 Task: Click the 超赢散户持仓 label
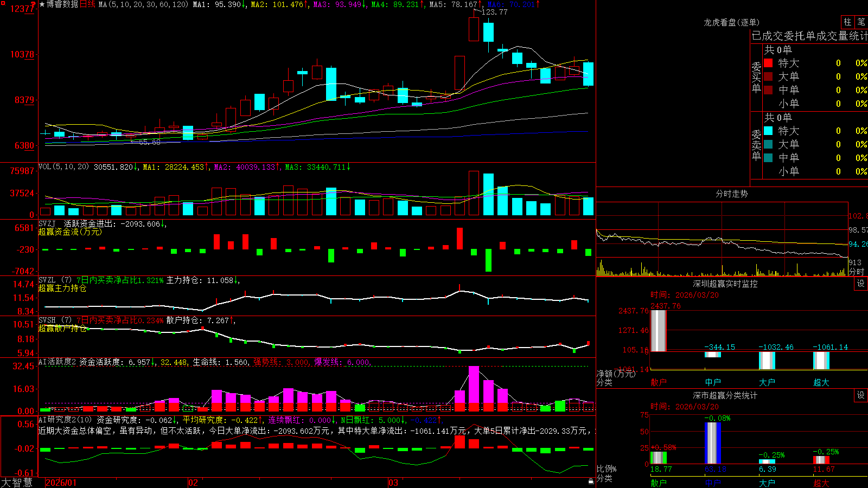coord(62,328)
